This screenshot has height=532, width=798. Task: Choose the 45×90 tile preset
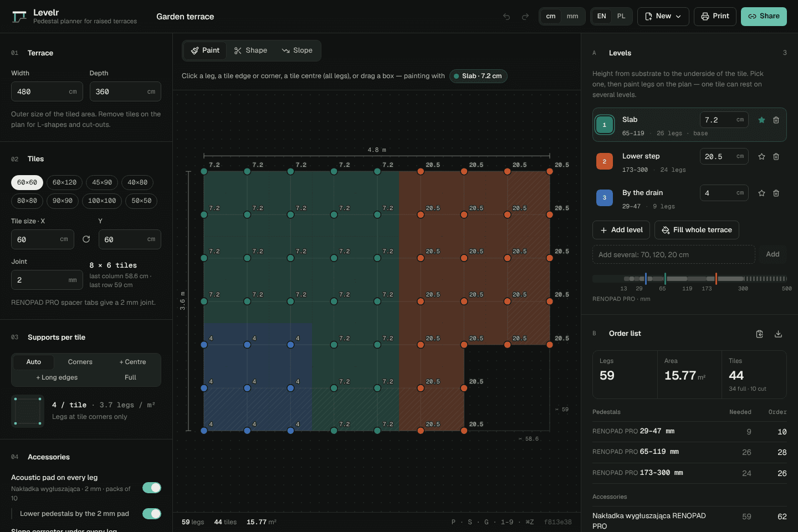coord(102,182)
